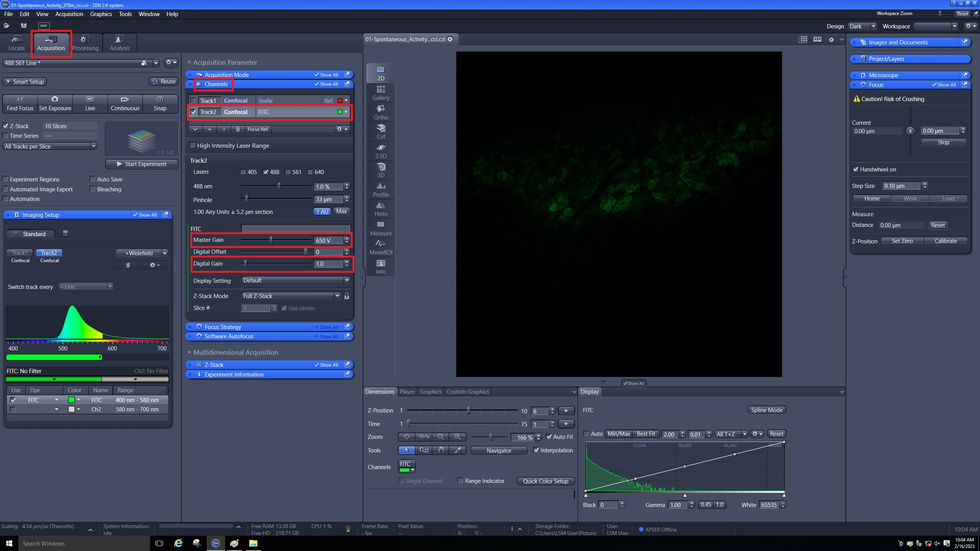
Task: Toggle the Range Indicator checkbox
Action: pyautogui.click(x=461, y=481)
